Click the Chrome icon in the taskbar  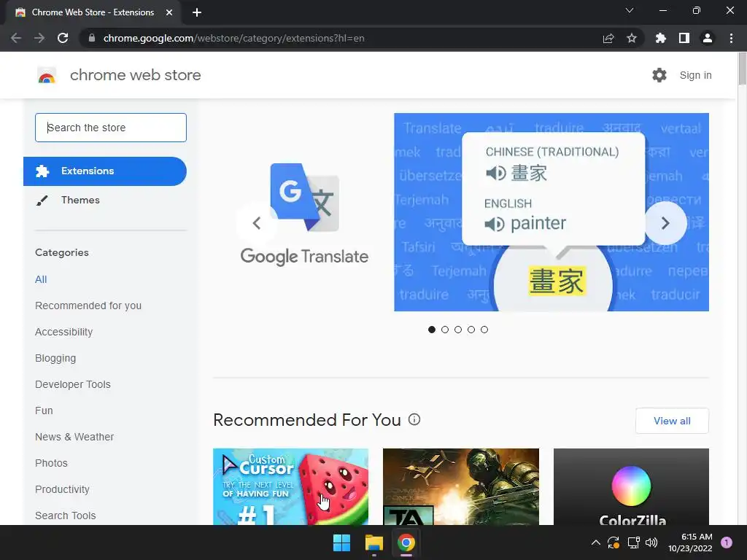(406, 542)
